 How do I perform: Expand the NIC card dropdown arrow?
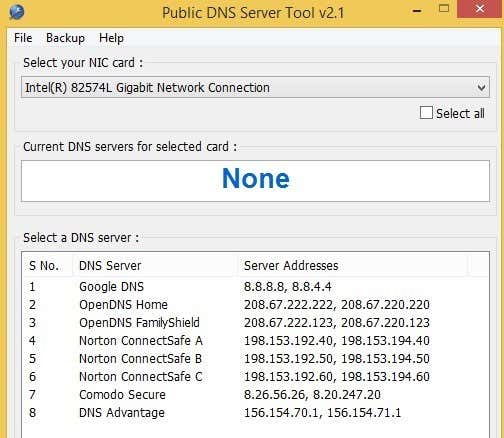(481, 88)
